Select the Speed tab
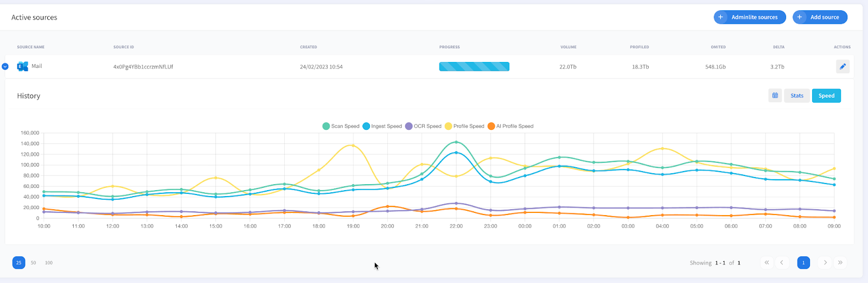 (826, 96)
